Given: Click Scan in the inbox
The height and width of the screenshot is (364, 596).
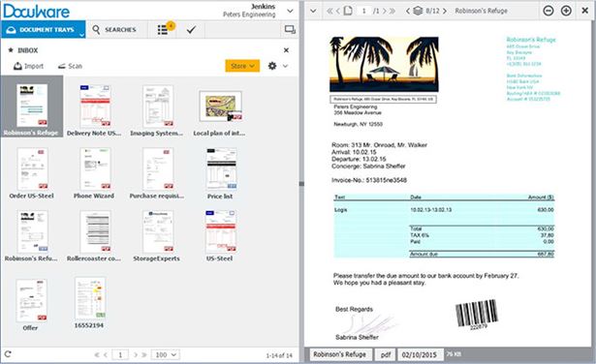Looking at the screenshot, I should [70, 66].
